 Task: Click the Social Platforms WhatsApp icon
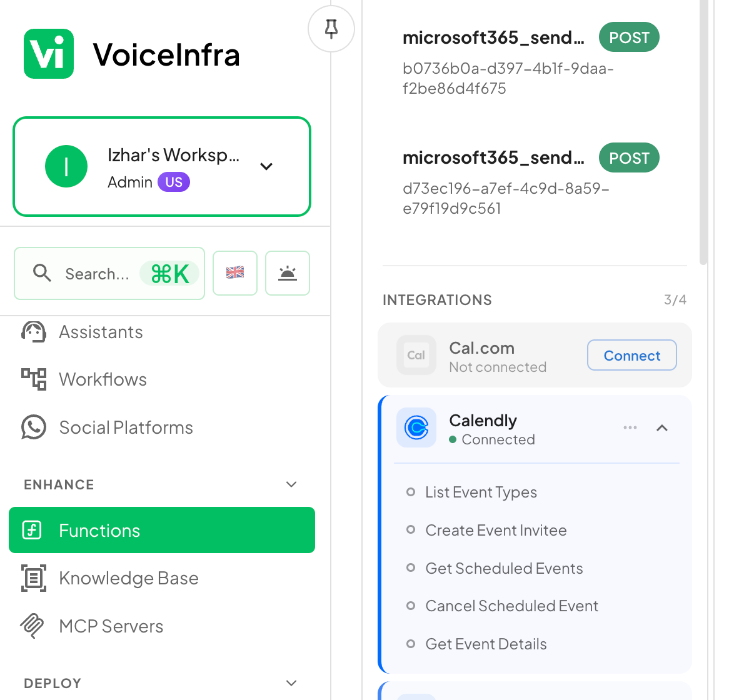[x=34, y=427]
